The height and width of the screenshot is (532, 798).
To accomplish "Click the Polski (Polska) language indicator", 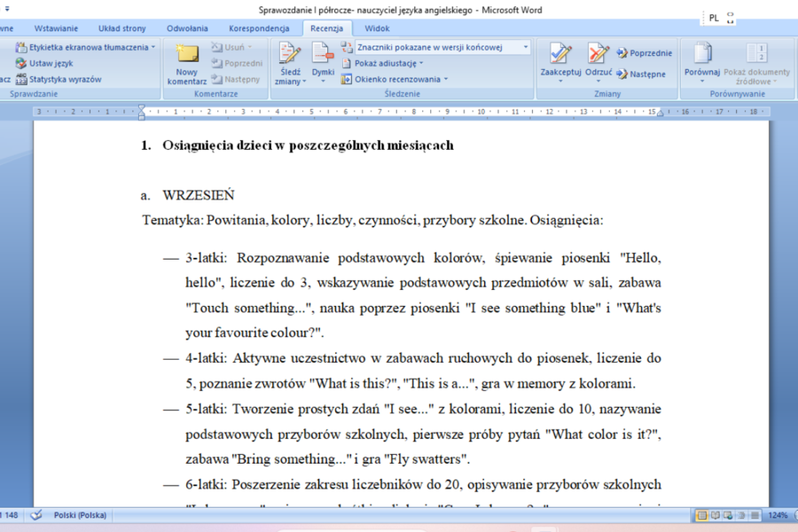I will tap(80, 514).
